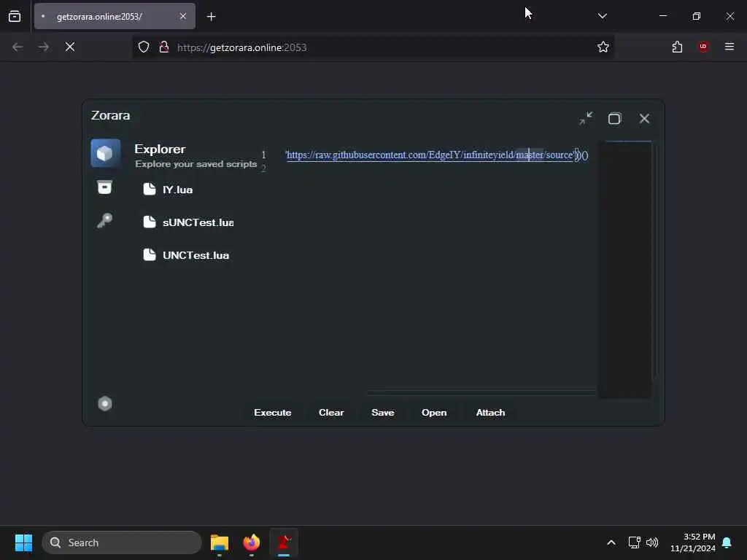
Task: Click the taskbar Search box
Action: pyautogui.click(x=122, y=542)
